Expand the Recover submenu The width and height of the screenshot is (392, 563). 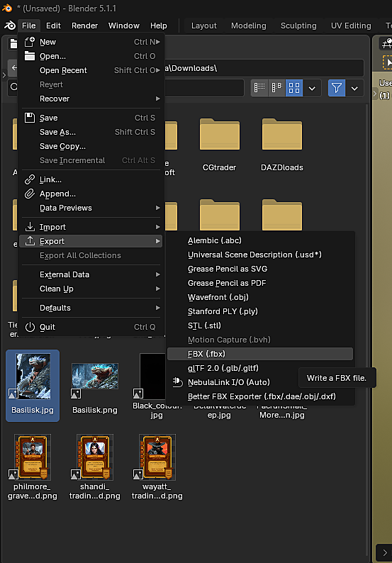[91, 99]
